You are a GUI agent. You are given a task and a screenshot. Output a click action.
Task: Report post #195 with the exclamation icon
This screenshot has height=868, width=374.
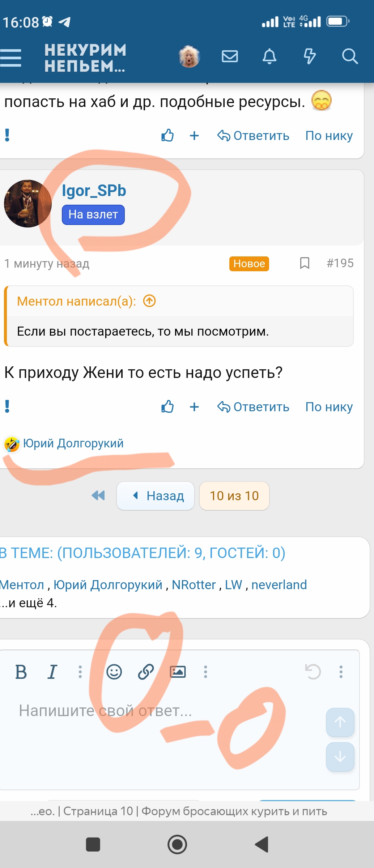(7, 407)
